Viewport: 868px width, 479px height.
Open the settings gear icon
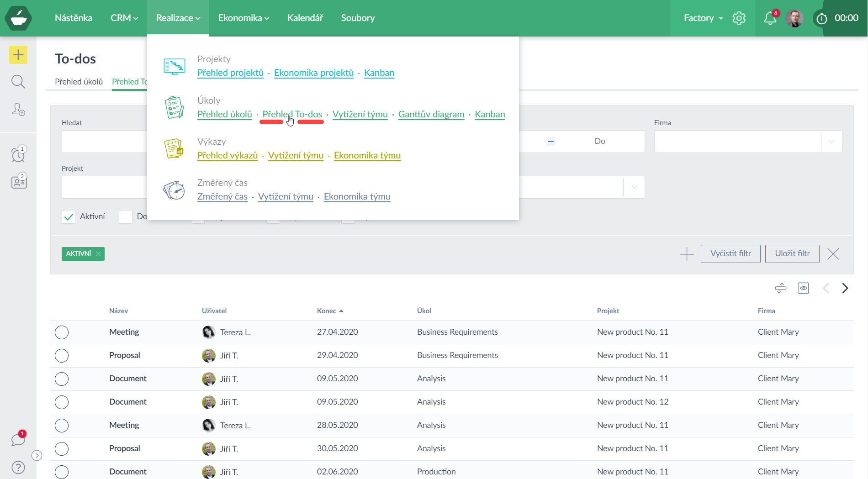pyautogui.click(x=739, y=18)
